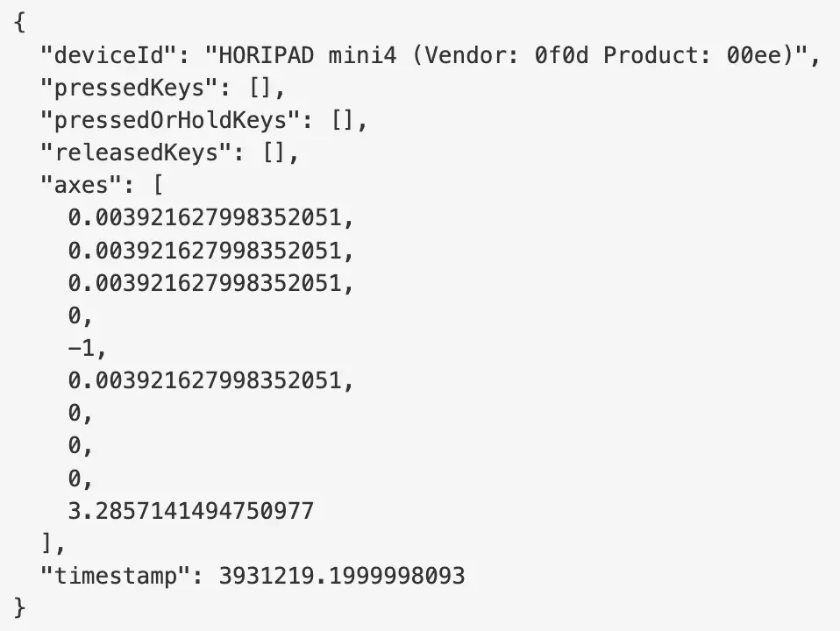
Task: Click the closing curly brace
Action: click(20, 608)
